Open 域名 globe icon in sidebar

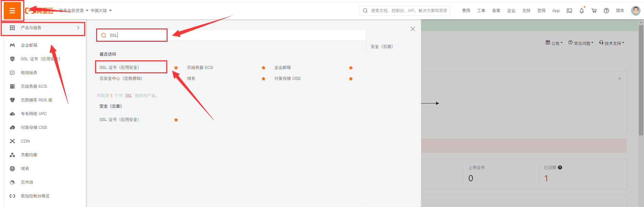coord(12,169)
